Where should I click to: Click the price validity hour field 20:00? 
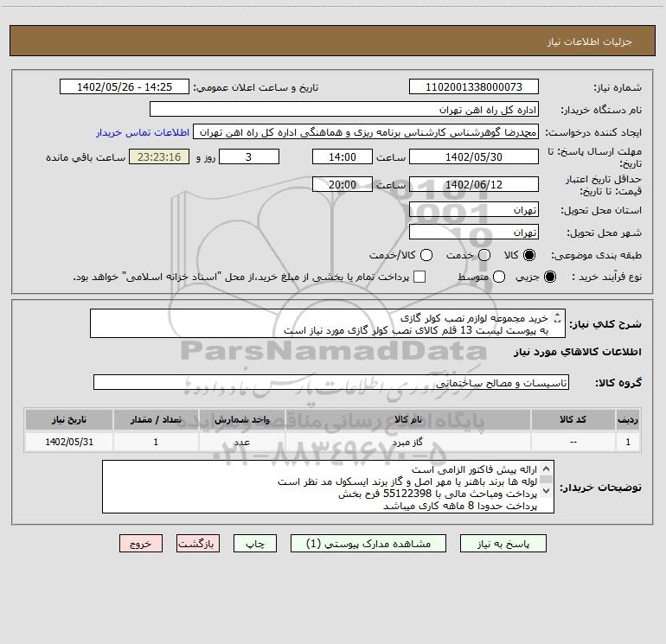(343, 184)
